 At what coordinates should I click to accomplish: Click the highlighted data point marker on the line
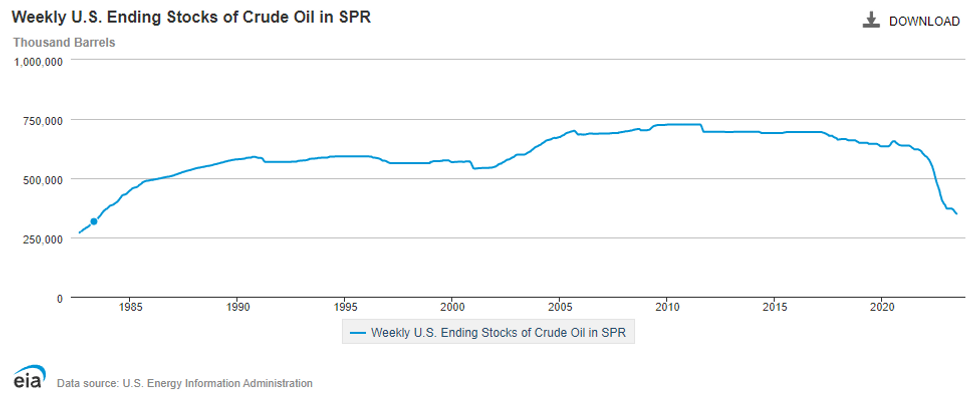tap(94, 221)
